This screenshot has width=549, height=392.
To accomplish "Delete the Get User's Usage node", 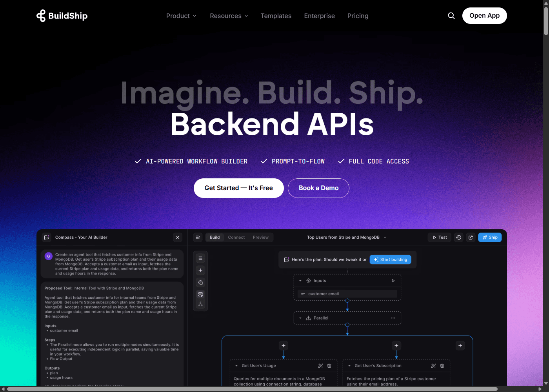I will (329, 366).
